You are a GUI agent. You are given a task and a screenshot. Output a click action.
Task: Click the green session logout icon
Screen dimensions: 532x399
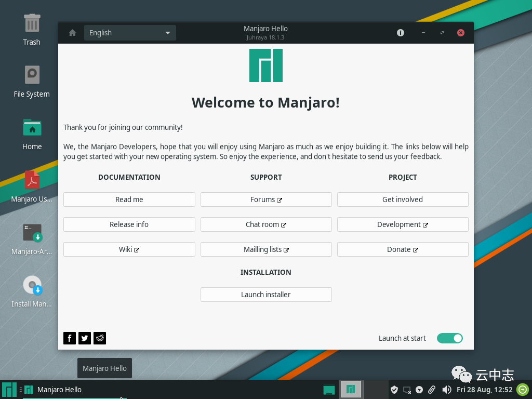click(523, 390)
